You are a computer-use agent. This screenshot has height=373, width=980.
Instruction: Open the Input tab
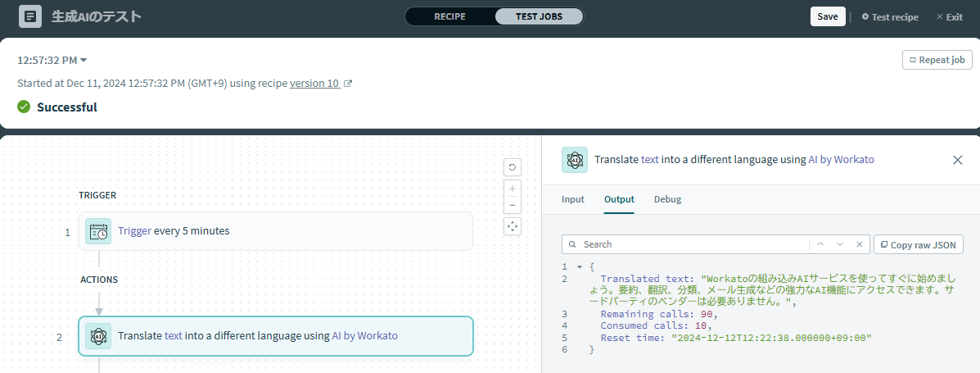pyautogui.click(x=573, y=199)
